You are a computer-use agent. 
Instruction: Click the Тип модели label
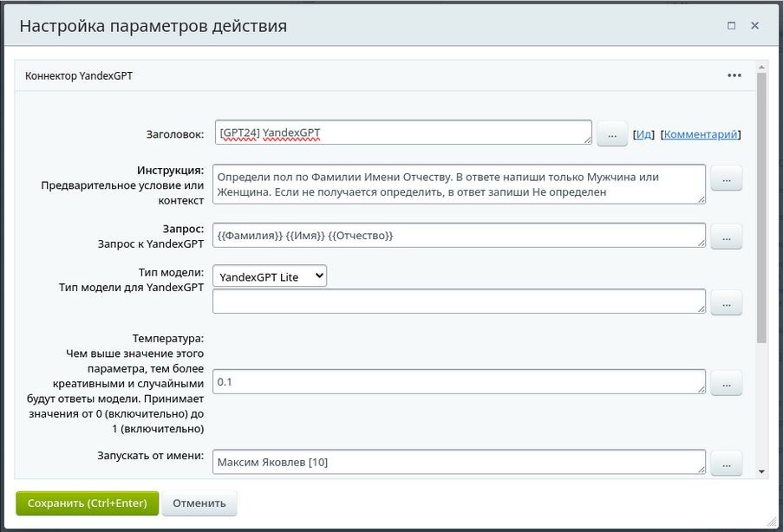[171, 272]
